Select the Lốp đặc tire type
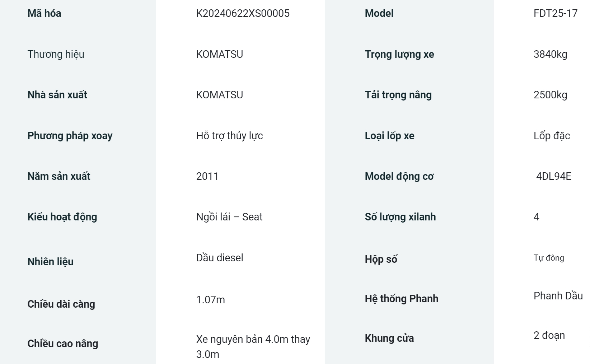The width and height of the screenshot is (590, 364). tap(552, 136)
